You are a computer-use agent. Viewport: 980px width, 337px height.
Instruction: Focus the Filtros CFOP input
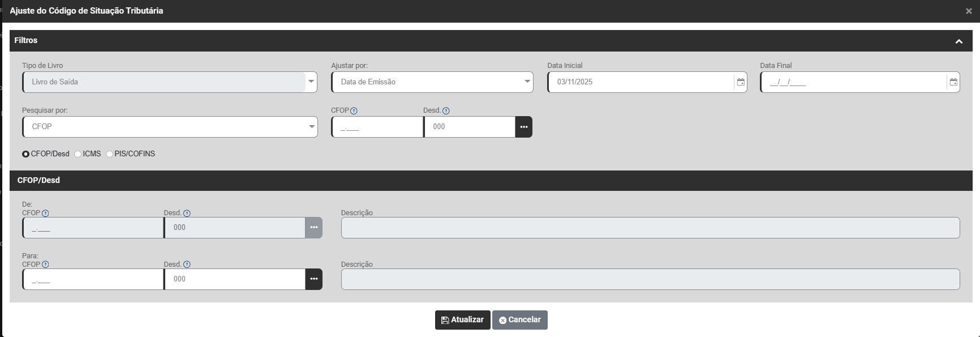click(377, 127)
